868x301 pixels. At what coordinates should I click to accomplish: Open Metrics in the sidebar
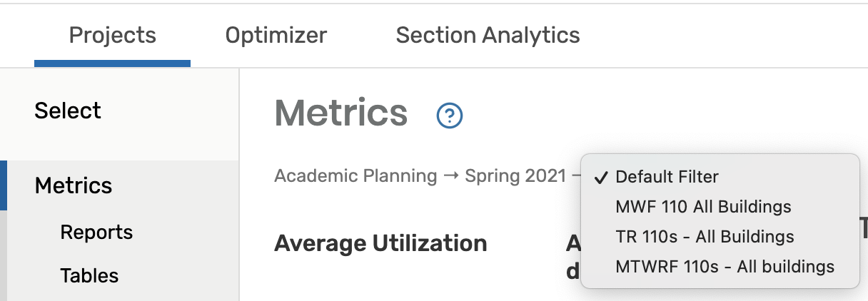pyautogui.click(x=74, y=185)
